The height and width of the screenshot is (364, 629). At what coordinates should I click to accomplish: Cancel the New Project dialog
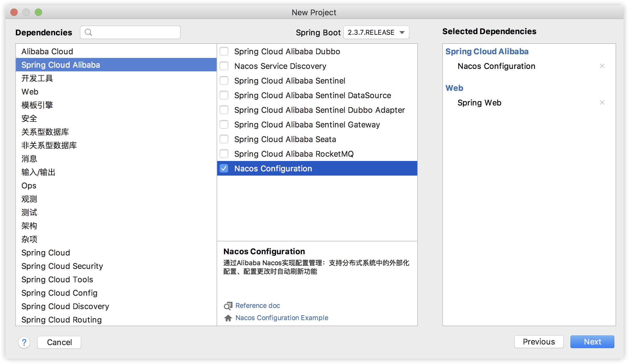[59, 342]
